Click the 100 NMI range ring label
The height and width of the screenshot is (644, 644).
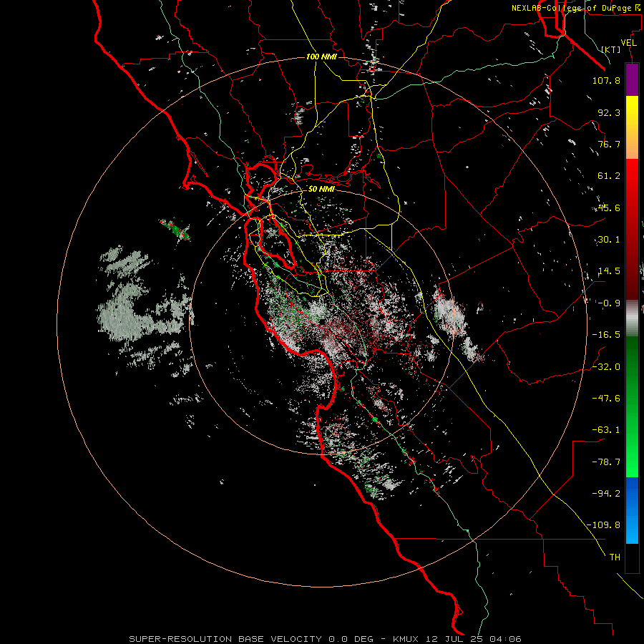tap(321, 57)
